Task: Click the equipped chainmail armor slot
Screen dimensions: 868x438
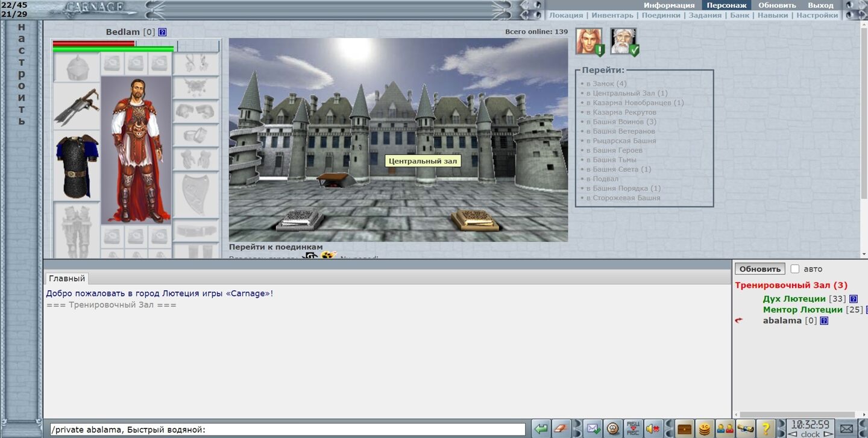Action: [x=77, y=166]
